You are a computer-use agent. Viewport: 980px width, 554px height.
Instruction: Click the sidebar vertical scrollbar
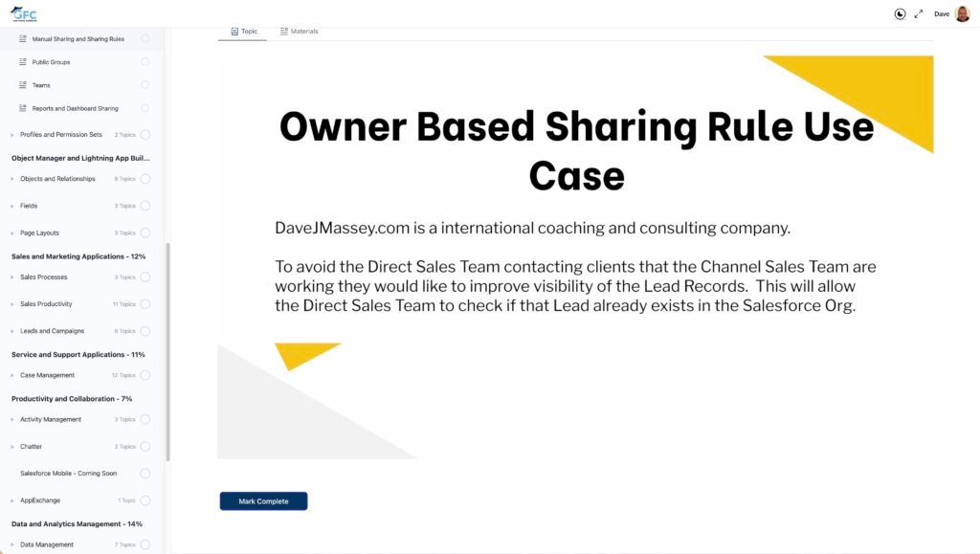tap(167, 352)
